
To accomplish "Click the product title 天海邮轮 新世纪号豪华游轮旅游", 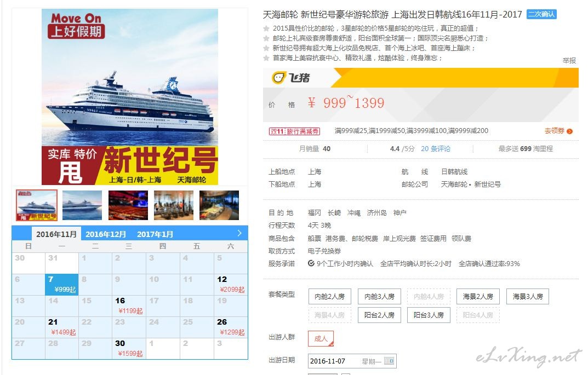I will coord(392,15).
